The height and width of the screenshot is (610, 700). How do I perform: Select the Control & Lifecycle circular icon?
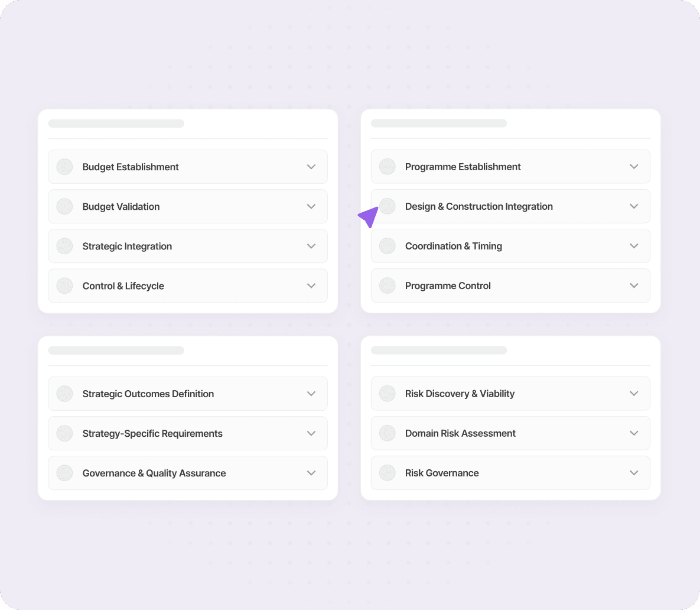(x=64, y=285)
